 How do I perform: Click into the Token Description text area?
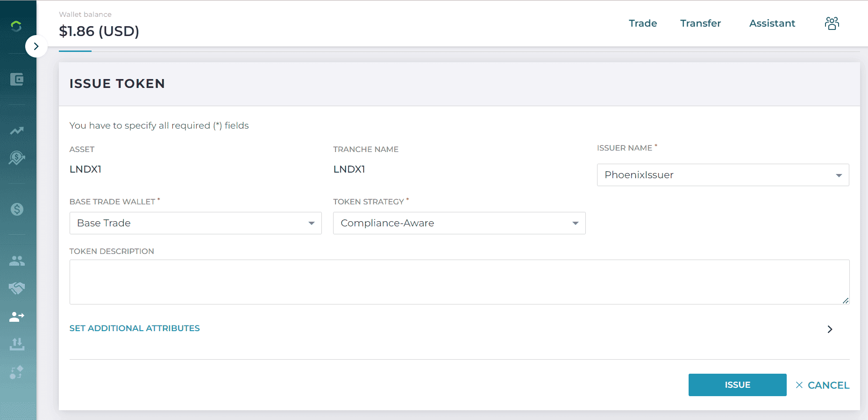click(459, 282)
